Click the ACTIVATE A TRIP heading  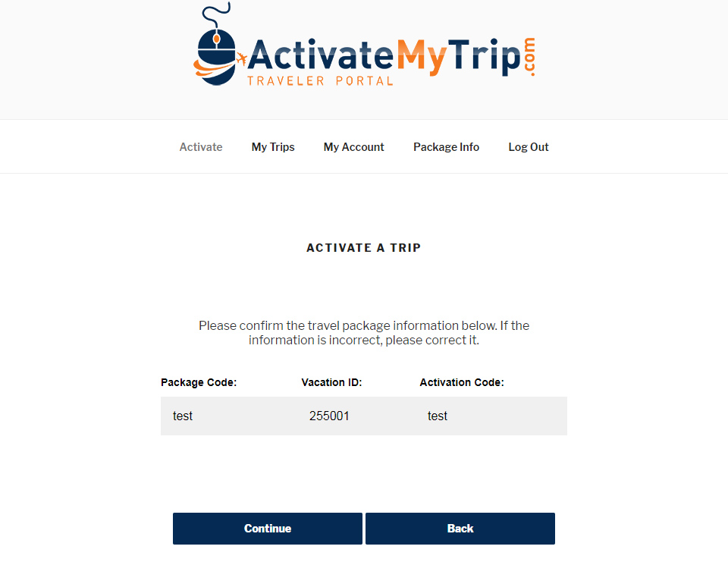pyautogui.click(x=363, y=248)
